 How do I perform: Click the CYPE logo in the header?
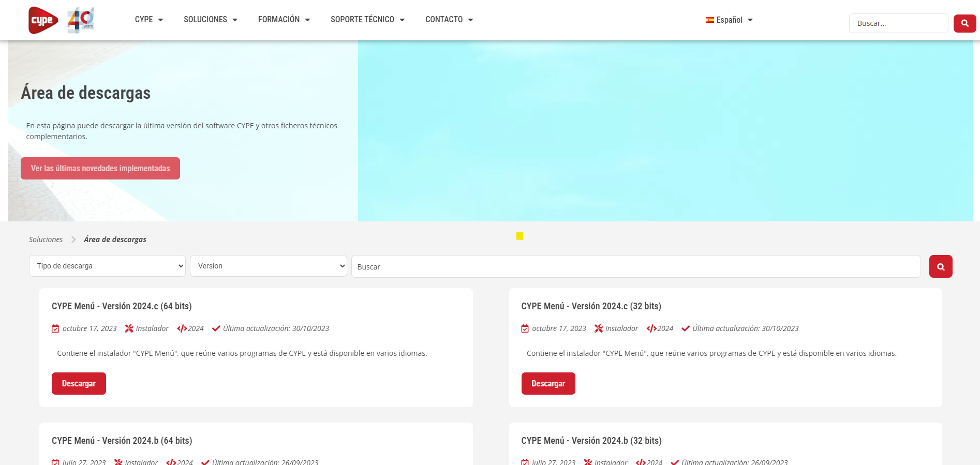click(43, 20)
